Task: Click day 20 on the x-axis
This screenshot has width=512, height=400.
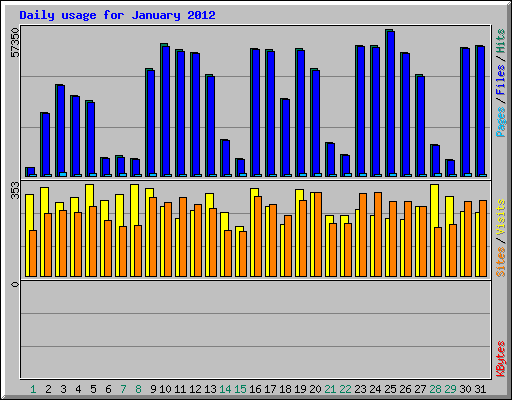Action: 315,389
